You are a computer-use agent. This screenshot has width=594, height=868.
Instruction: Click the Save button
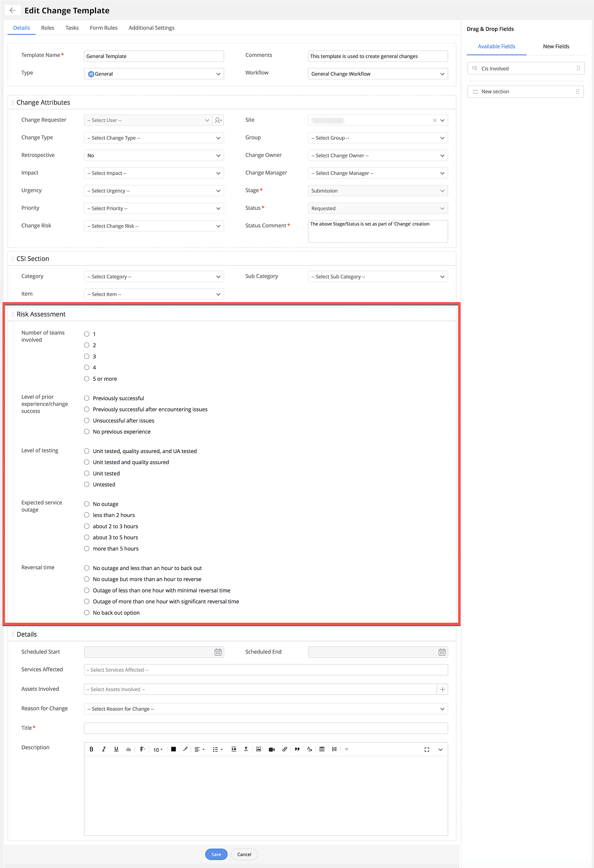coord(216,854)
